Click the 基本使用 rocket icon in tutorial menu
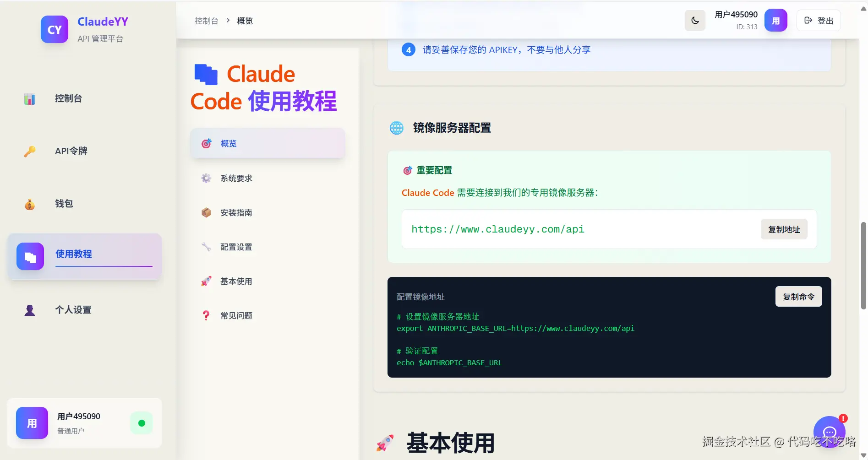Screen dimensions: 868x460 point(207,281)
